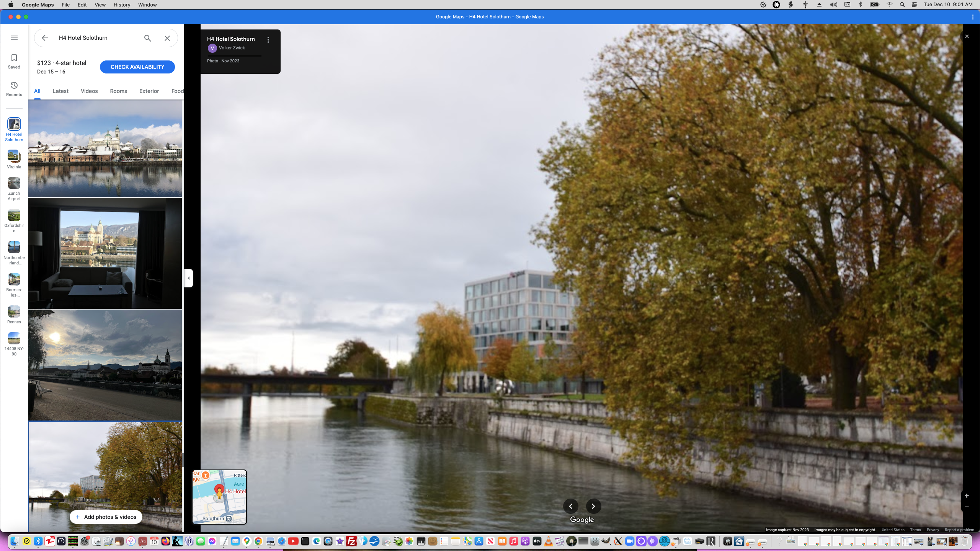Switch to the Rooms tab
Screen dimensions: 980x551
pos(118,91)
